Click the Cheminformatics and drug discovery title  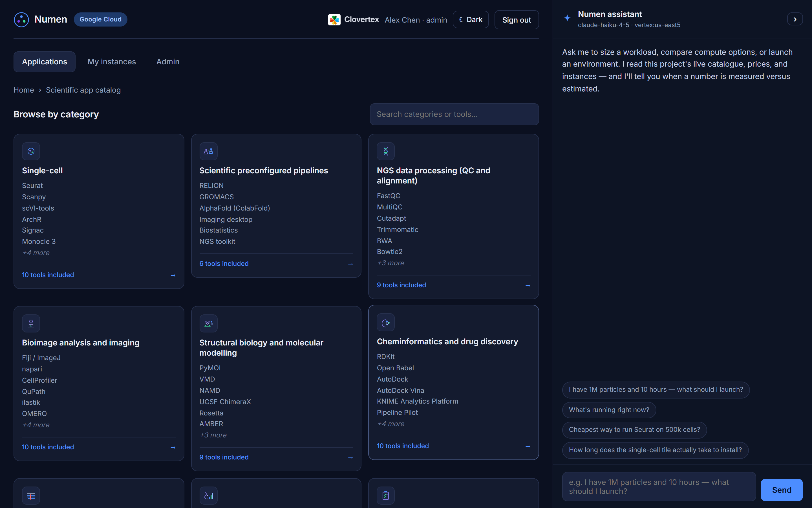pyautogui.click(x=447, y=342)
